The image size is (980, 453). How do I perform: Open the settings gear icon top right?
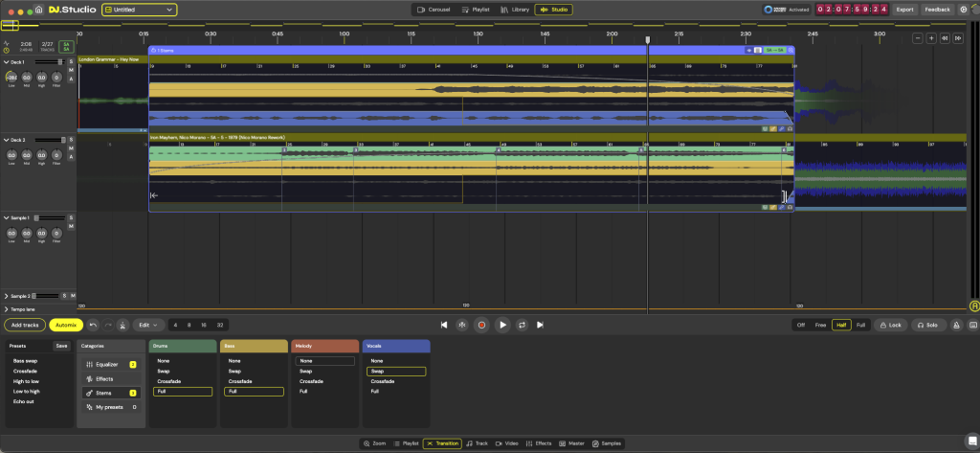click(963, 10)
